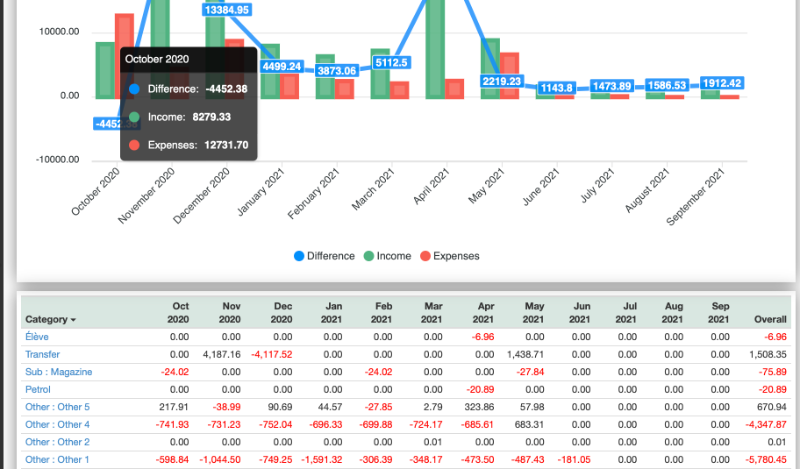Image resolution: width=800 pixels, height=469 pixels.
Task: Open the Transfer category link
Action: (x=43, y=354)
